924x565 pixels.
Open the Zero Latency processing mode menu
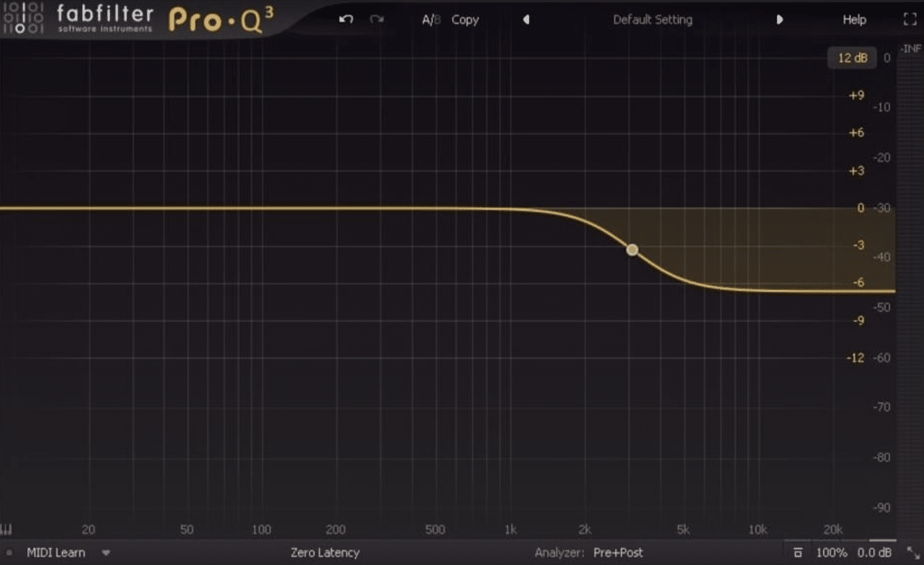[x=325, y=552]
